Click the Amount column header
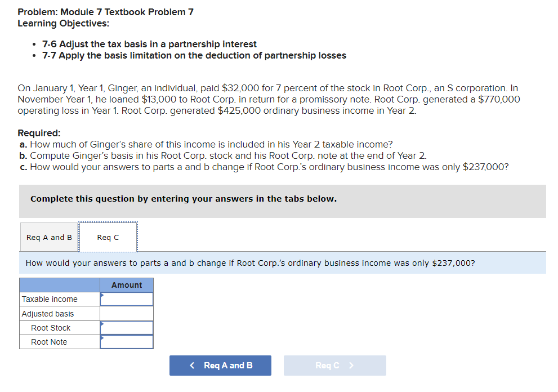 pyautogui.click(x=126, y=285)
